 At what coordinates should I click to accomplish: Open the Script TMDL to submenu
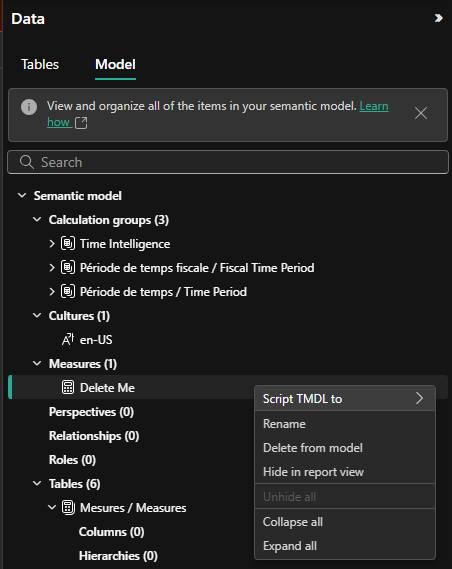[345, 399]
